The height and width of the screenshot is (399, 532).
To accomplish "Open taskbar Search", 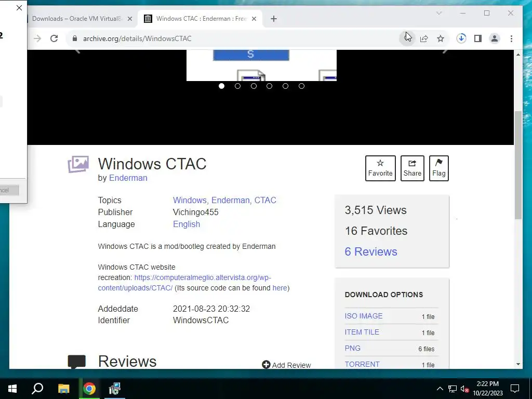I will [x=37, y=389].
